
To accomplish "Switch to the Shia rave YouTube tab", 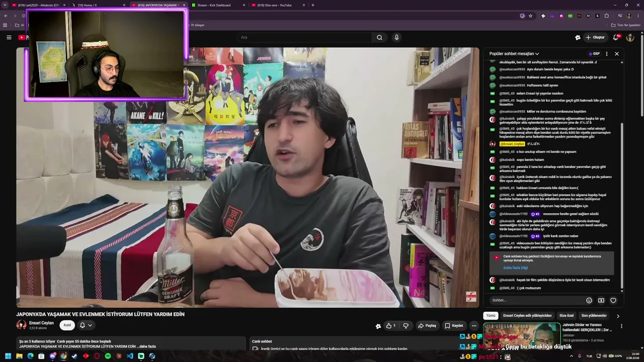I will [278, 5].
